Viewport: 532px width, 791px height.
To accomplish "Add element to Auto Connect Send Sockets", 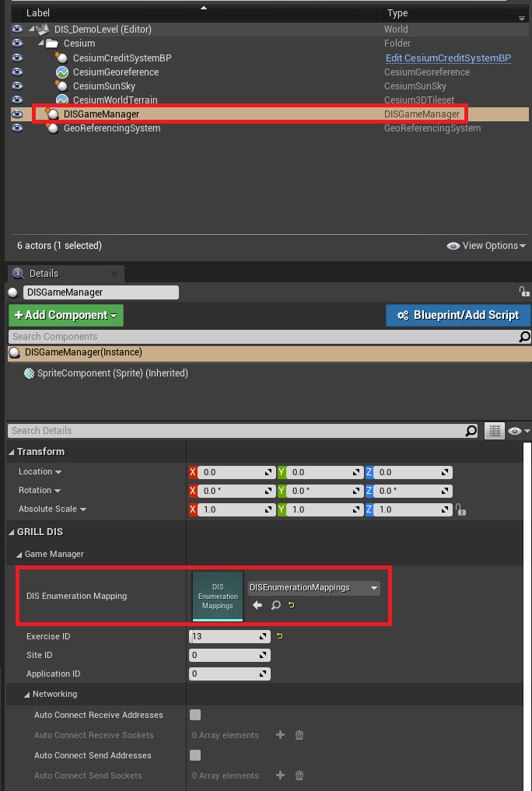I will 280,775.
